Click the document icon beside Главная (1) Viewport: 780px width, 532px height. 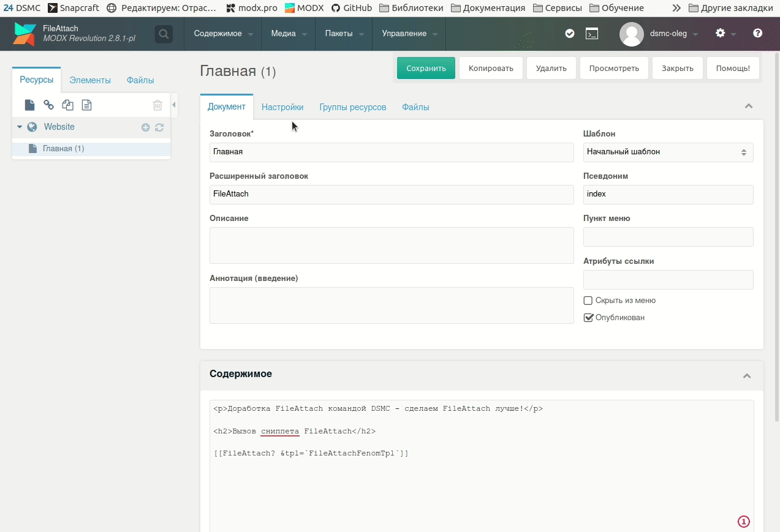tap(32, 149)
